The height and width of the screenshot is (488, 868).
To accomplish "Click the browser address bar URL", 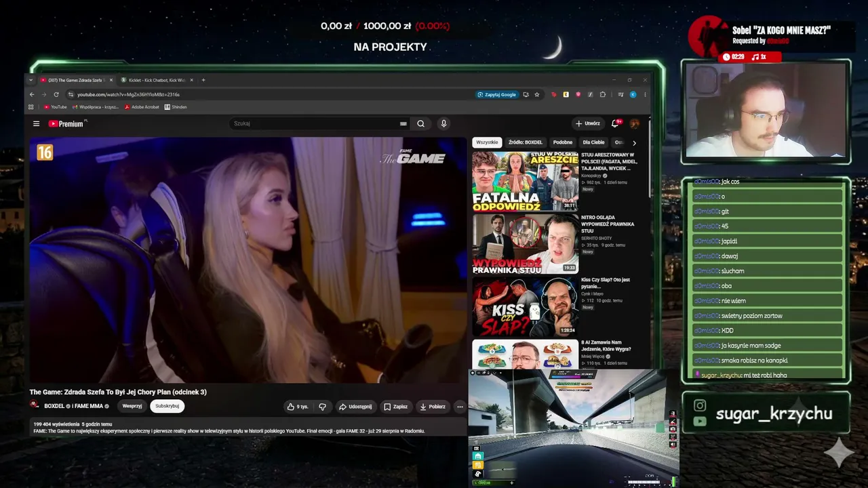I will click(128, 94).
